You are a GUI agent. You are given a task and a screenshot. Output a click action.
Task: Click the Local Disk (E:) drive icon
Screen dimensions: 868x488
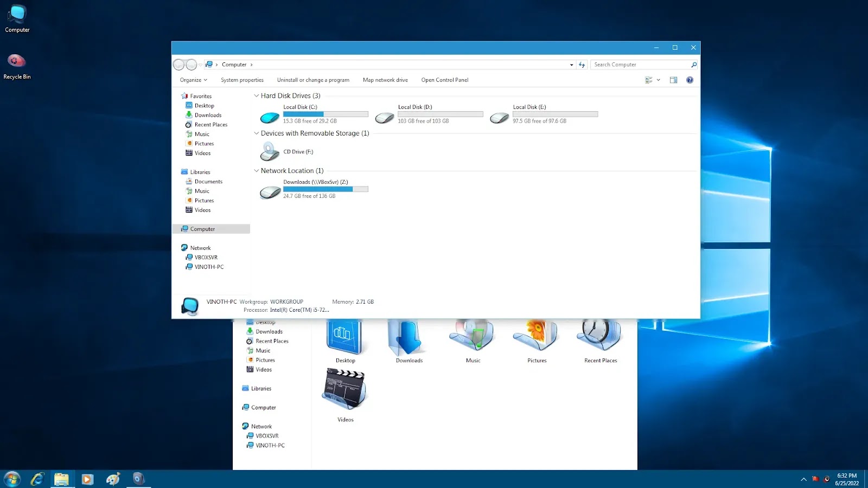500,117
